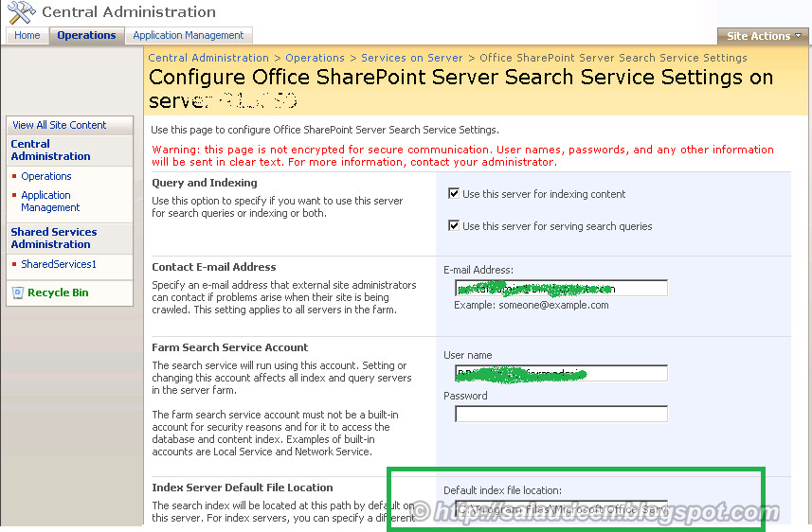Click the Recycle Bin icon

coord(18,293)
